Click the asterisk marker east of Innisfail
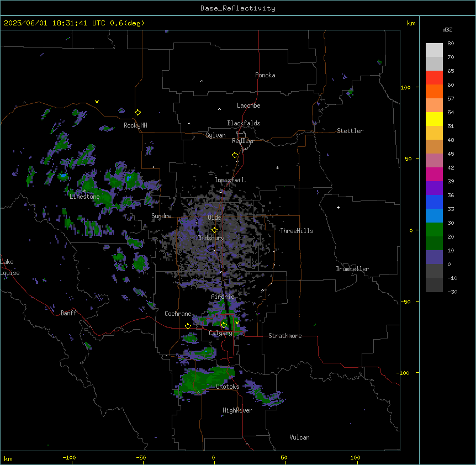 277,167
